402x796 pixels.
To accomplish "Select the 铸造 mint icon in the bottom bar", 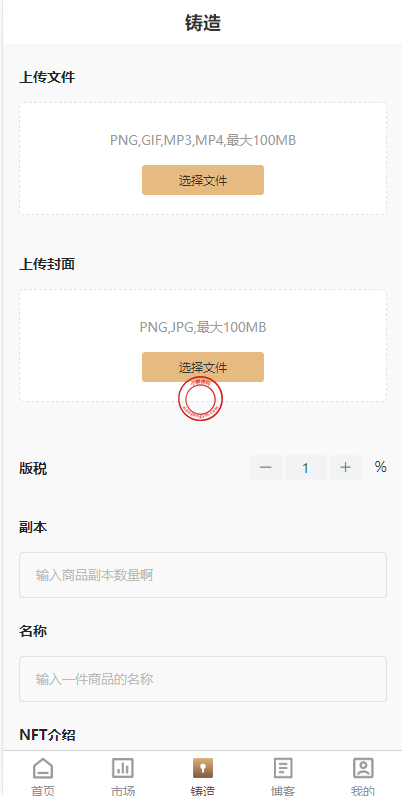I will pos(203,768).
